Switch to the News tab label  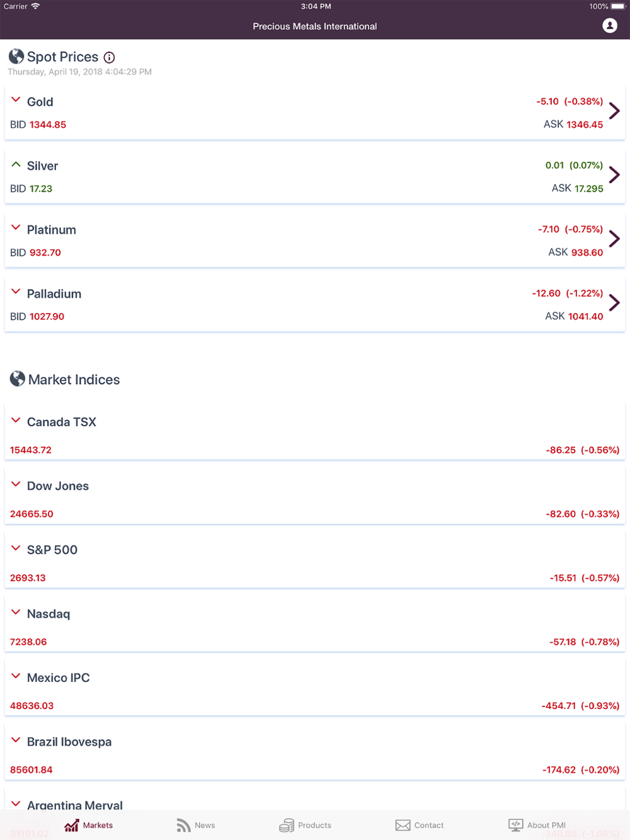pyautogui.click(x=205, y=825)
